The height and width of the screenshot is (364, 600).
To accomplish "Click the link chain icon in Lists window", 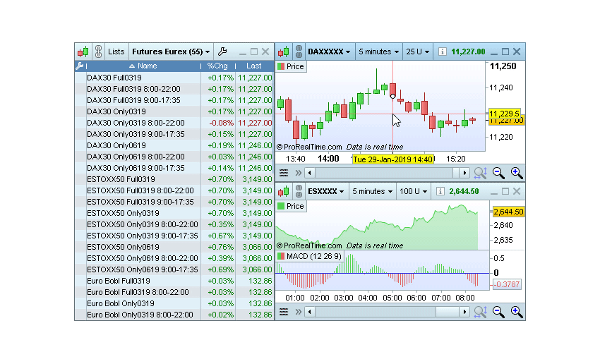I will click(98, 51).
